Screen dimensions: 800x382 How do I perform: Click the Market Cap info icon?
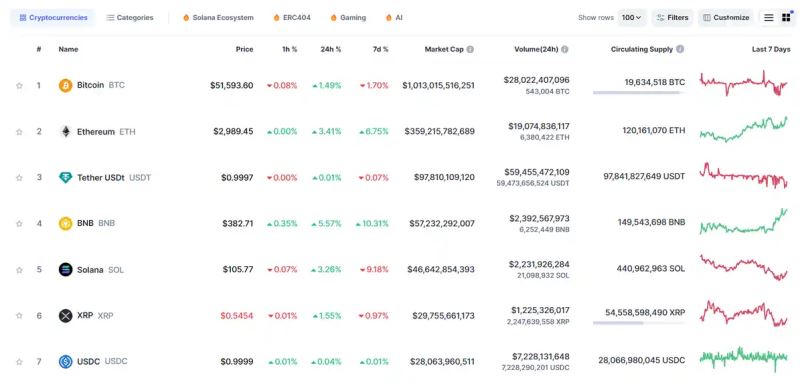coord(470,49)
